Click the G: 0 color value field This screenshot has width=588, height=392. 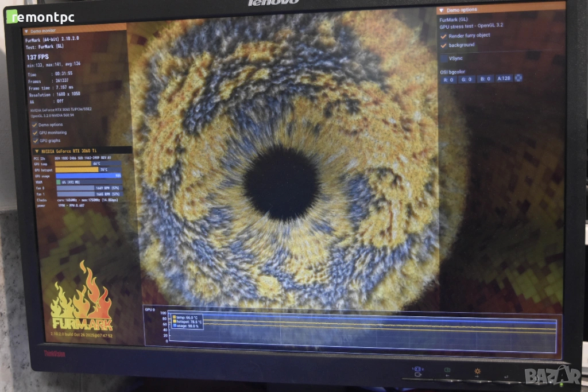coord(466,79)
